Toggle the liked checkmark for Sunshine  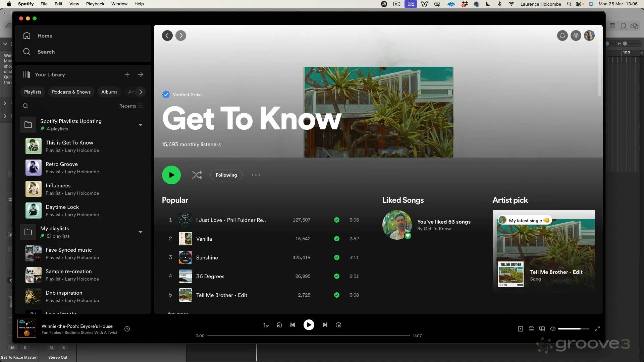tap(337, 257)
